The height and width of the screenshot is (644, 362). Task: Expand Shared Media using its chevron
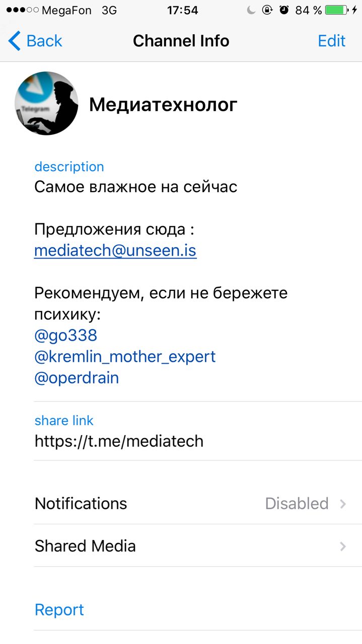tap(343, 546)
